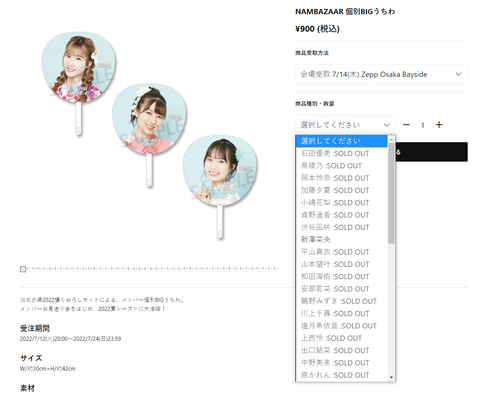The height and width of the screenshot is (393, 480).
Task: Choose 川上千尋 SOLD OUT option
Action: 342,313
